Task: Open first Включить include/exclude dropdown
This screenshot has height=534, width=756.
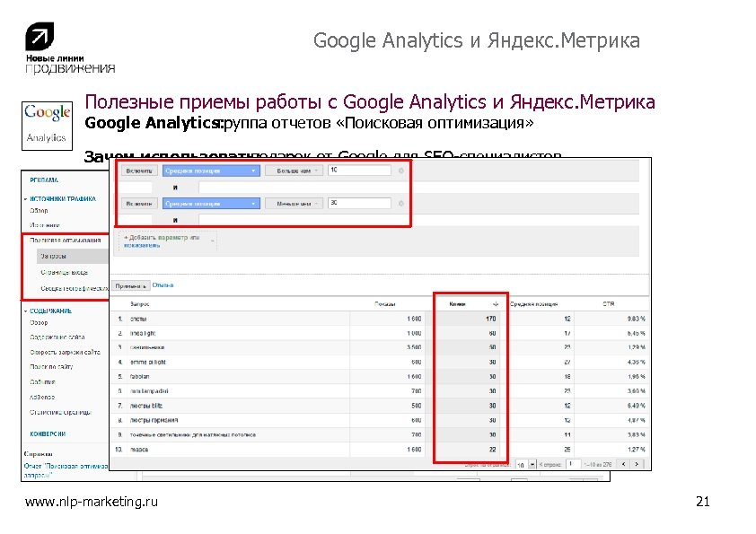Action: click(139, 171)
